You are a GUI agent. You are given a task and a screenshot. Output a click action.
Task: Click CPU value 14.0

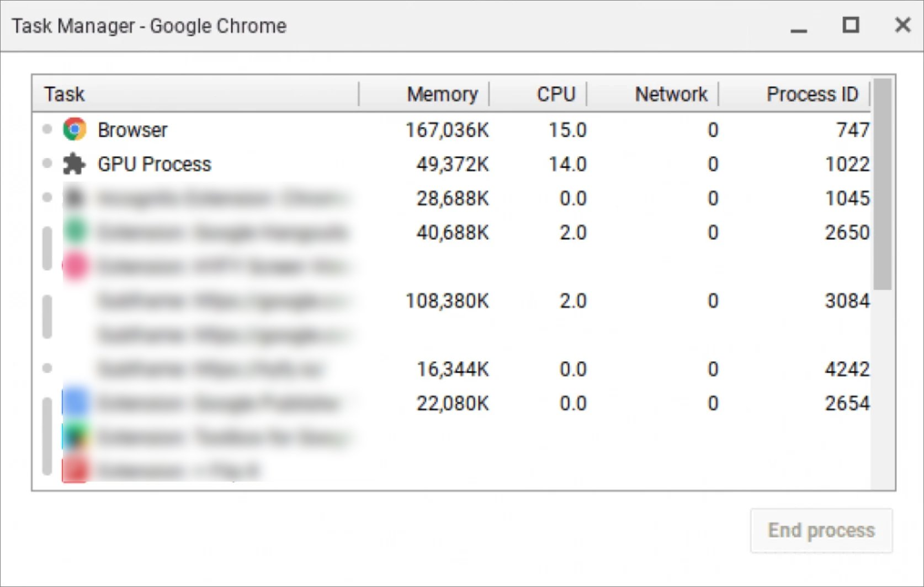tap(567, 164)
